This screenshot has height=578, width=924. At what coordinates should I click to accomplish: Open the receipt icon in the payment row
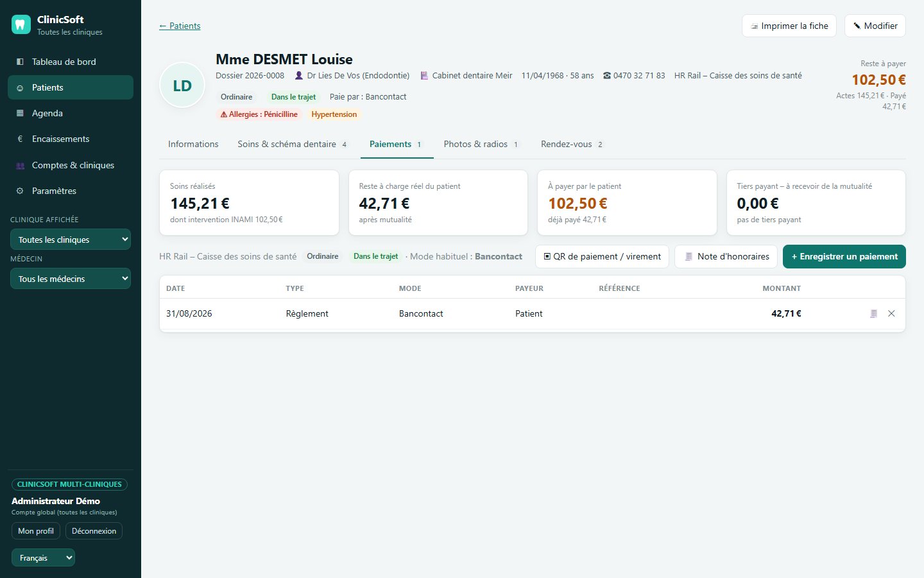(x=873, y=313)
